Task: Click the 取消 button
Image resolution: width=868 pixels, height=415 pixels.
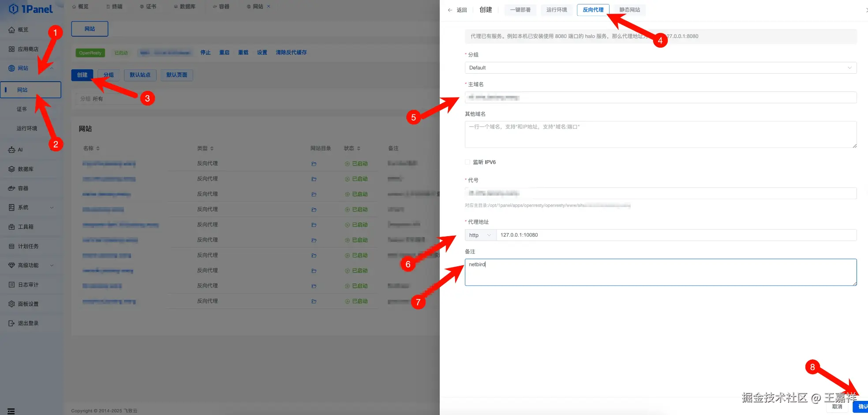Action: point(837,407)
